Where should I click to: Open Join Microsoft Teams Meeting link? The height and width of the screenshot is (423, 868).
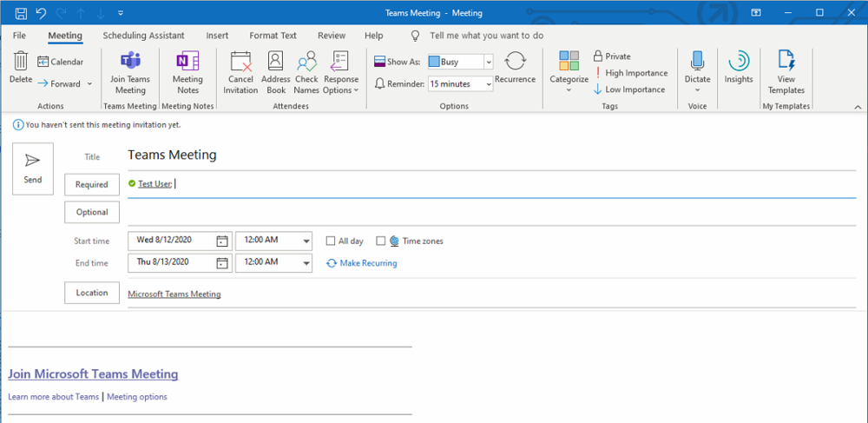pos(93,373)
